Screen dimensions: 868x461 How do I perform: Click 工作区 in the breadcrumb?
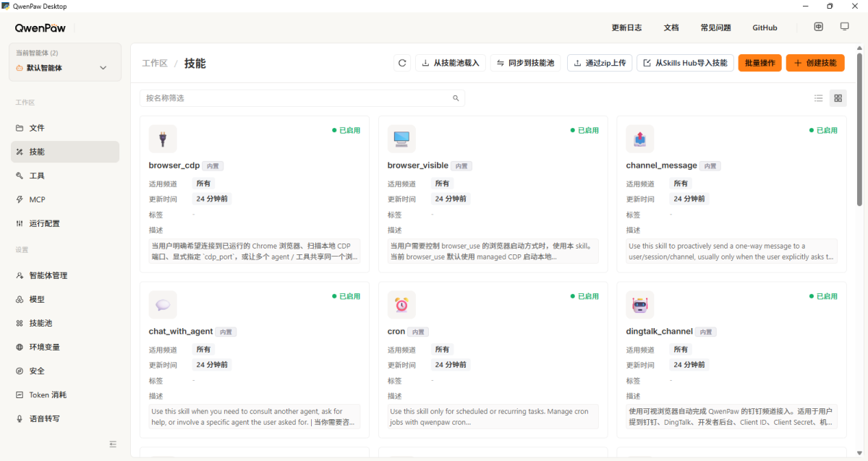coord(155,64)
